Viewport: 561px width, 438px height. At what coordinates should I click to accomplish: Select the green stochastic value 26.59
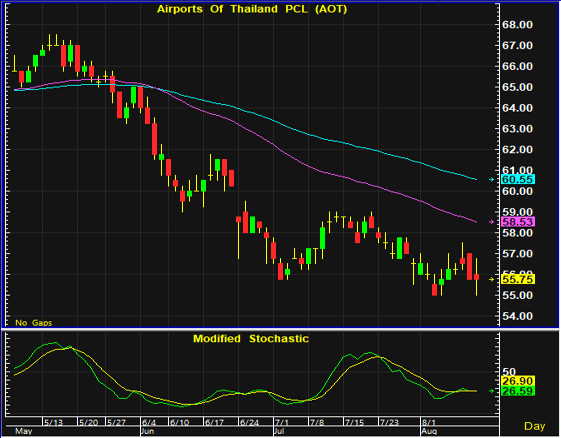coord(518,391)
